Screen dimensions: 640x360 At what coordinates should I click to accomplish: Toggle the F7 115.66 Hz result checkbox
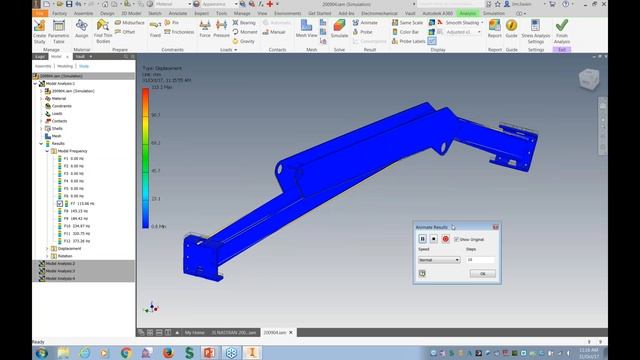point(60,203)
